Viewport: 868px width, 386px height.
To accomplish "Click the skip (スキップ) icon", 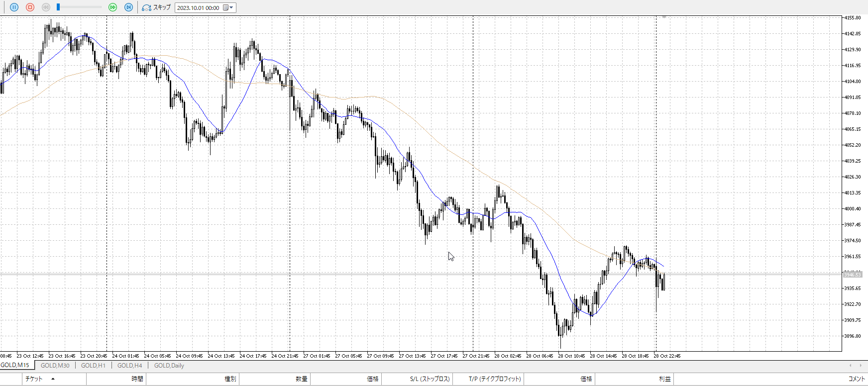I will pyautogui.click(x=147, y=7).
